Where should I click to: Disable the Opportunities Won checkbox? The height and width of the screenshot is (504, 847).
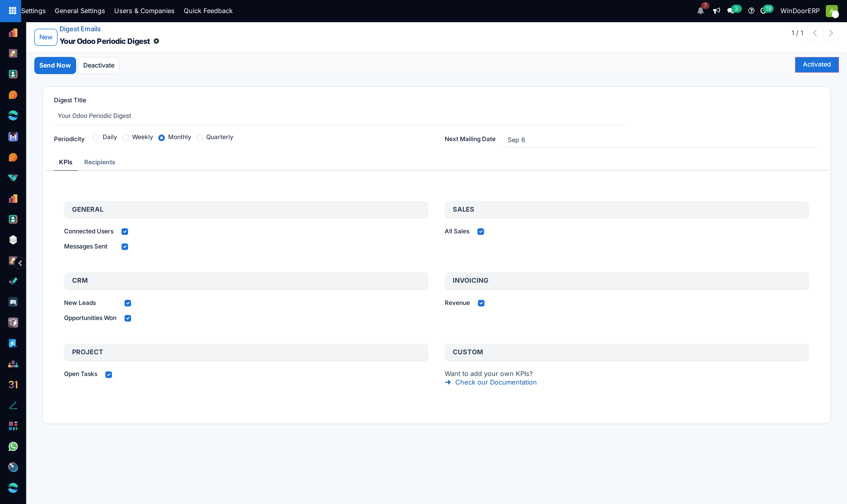pos(128,318)
